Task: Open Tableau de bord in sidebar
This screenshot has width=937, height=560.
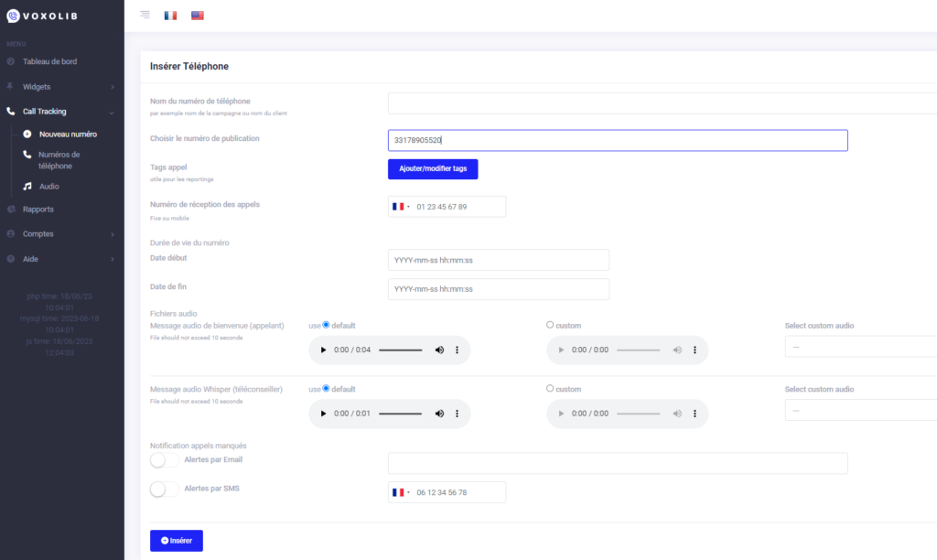Action: click(x=49, y=61)
